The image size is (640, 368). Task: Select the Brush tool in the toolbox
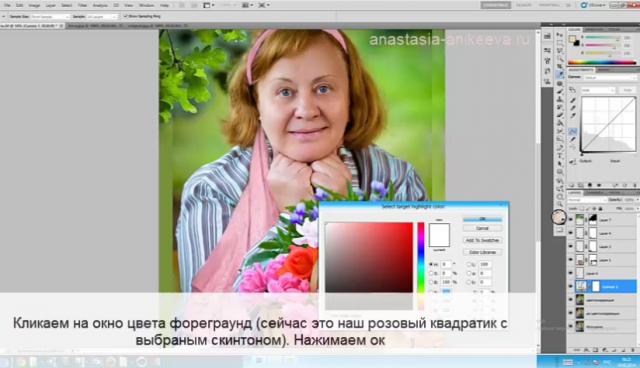[x=560, y=91]
